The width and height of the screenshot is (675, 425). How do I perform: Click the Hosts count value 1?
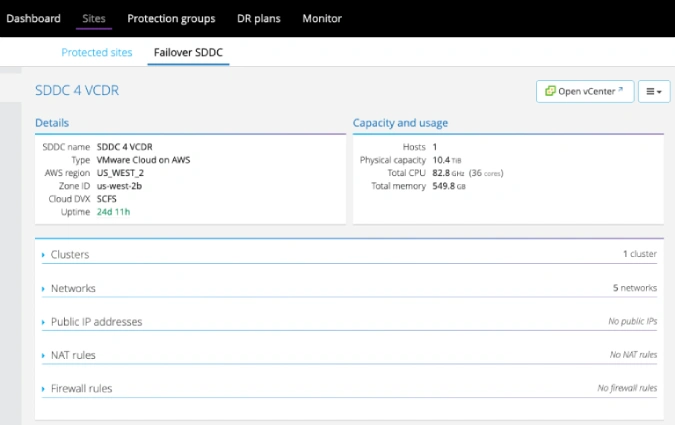click(435, 147)
